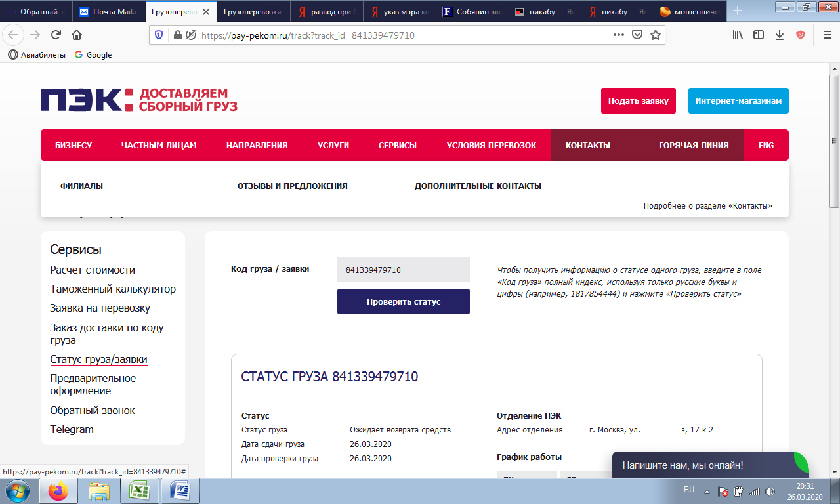Image resolution: width=840 pixels, height=504 pixels.
Task: Switch to указ мэра tab
Action: (400, 11)
